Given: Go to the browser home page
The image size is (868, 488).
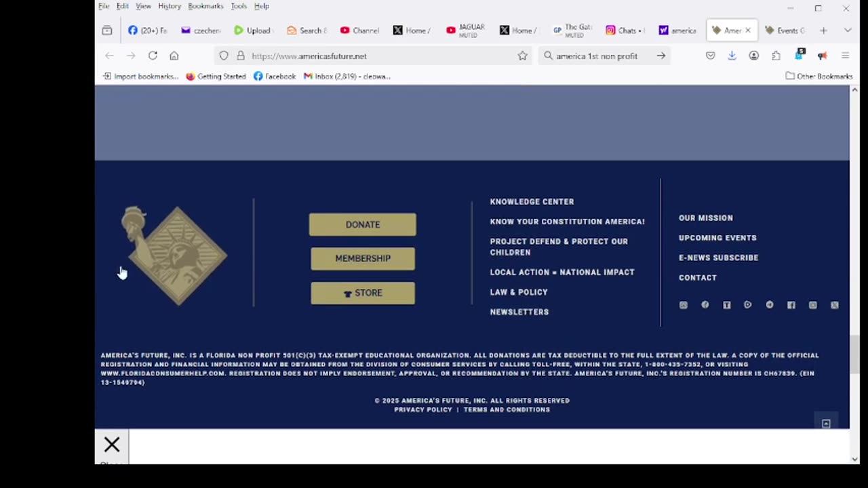Looking at the screenshot, I should click(x=174, y=56).
